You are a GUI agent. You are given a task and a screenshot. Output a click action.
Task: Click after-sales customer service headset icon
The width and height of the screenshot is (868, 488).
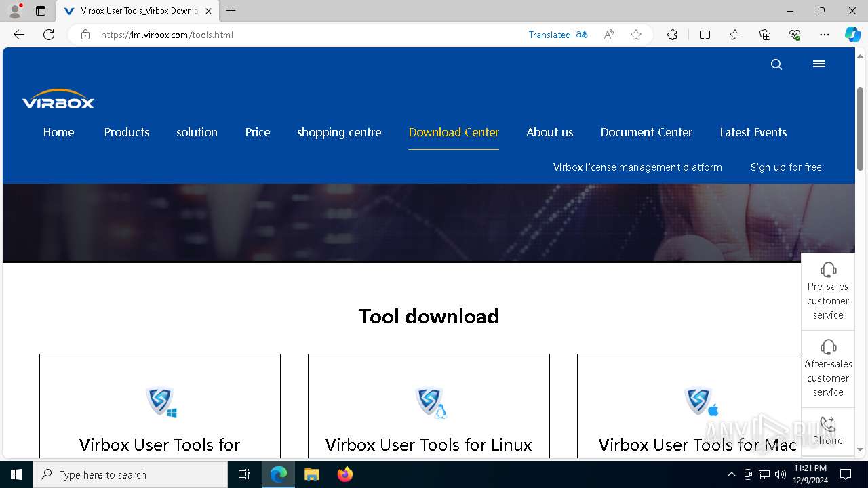[x=828, y=347]
